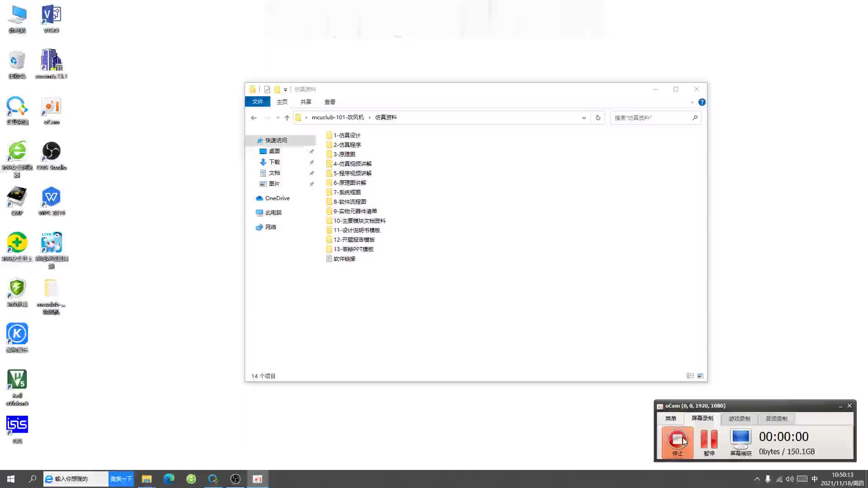Image resolution: width=868 pixels, height=488 pixels.
Task: Click the search 仿真资料 input box
Action: tap(656, 118)
